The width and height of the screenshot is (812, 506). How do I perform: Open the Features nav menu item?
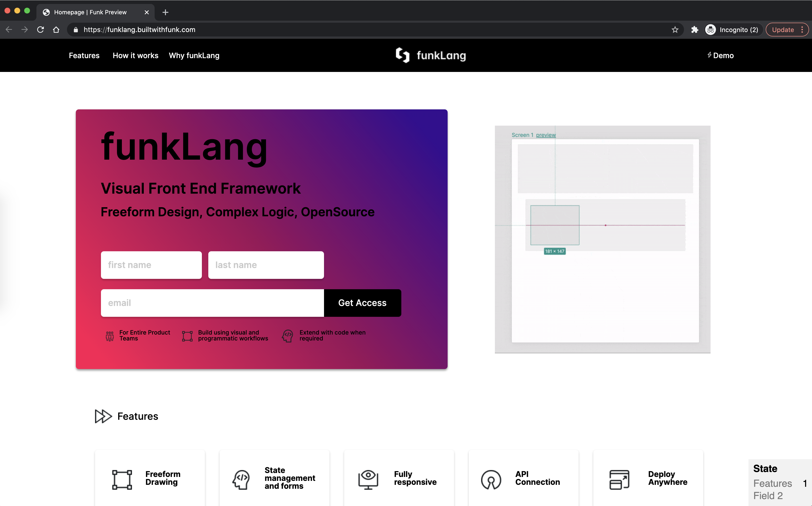(84, 56)
